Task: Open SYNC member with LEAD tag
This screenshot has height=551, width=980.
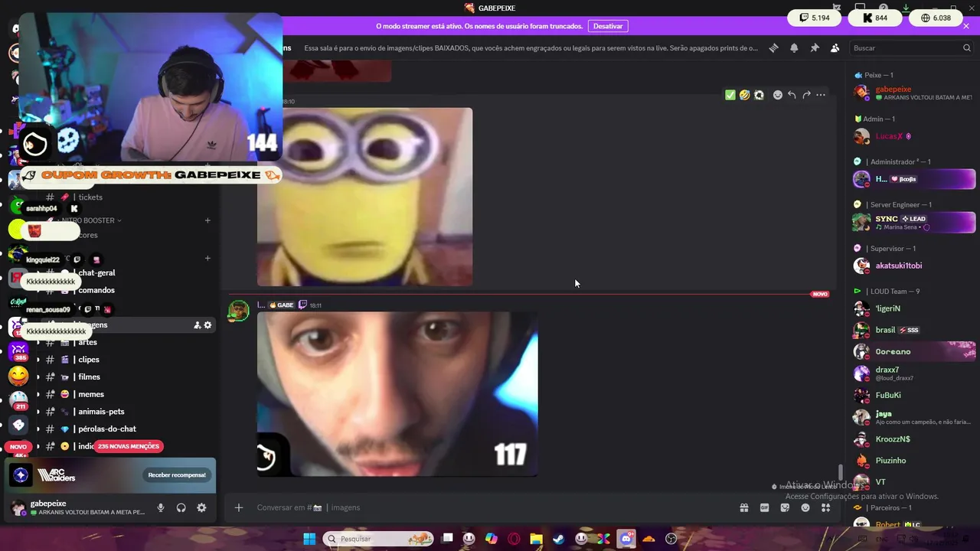Action: (913, 222)
